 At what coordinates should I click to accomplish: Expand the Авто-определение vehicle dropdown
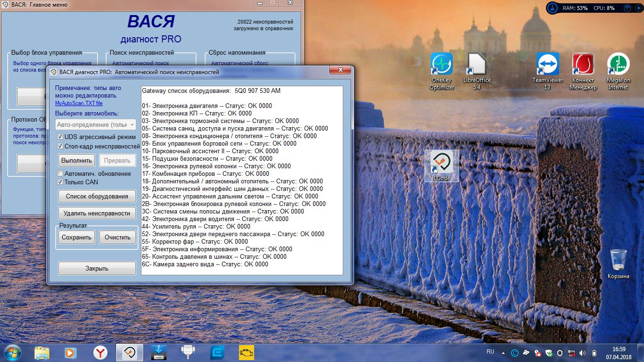(96, 124)
